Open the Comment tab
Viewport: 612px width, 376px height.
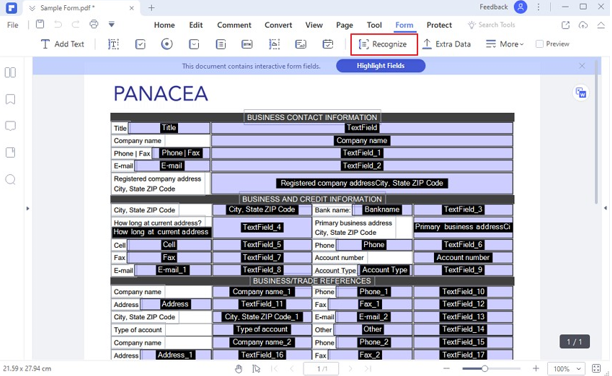[x=234, y=25]
